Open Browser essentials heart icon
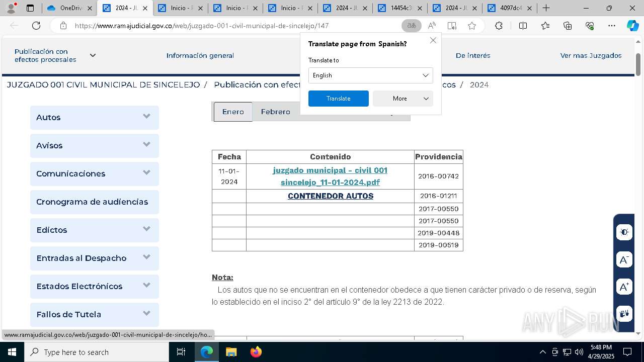 pos(590,26)
